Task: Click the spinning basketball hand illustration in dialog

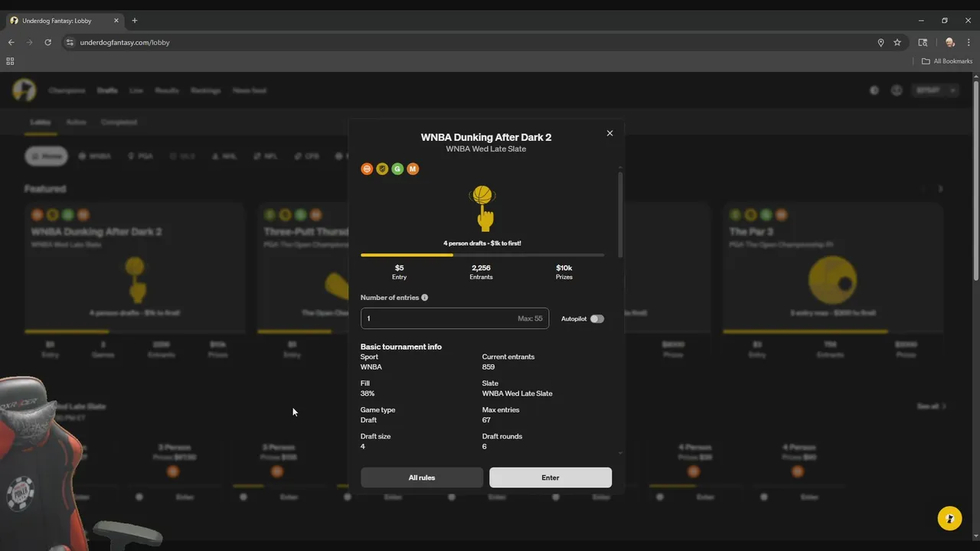Action: click(x=482, y=208)
